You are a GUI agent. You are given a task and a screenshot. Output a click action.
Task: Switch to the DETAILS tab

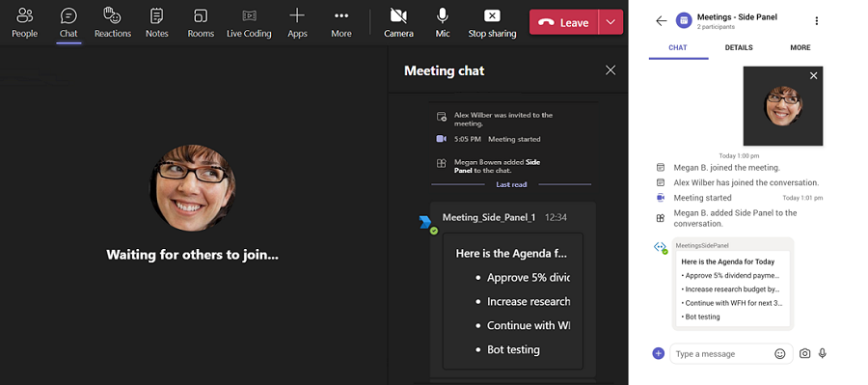pos(739,47)
